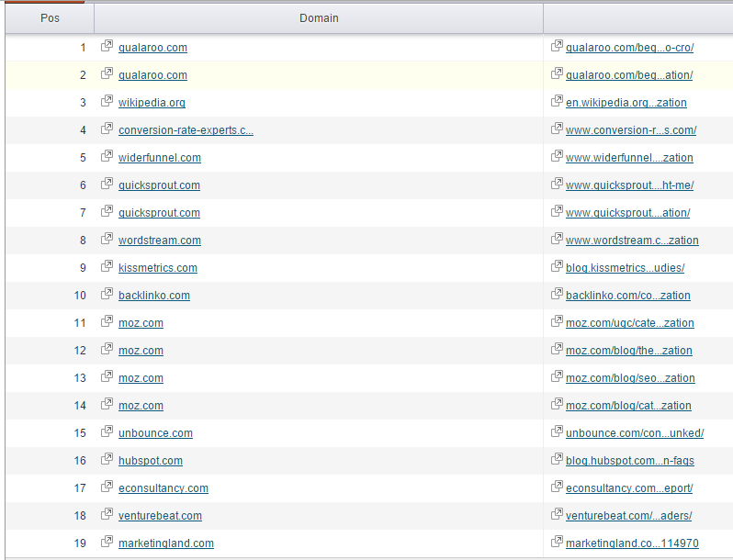Open URL link moz.com/ugc/cate...zation
The width and height of the screenshot is (733, 560).
click(x=630, y=323)
